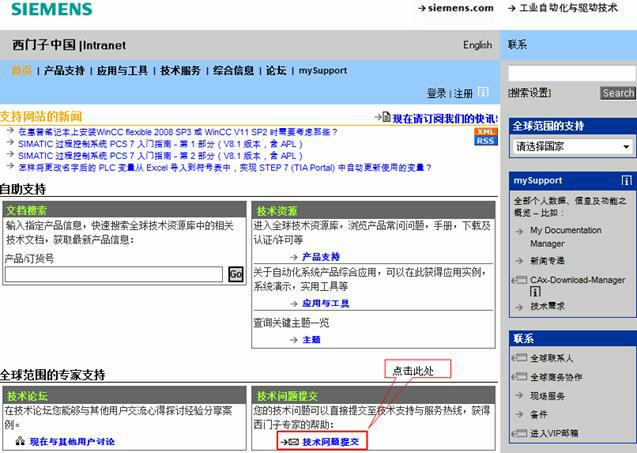Click arrow icon beside 现场服务
Image resolution: width=637 pixels, height=453 pixels.
519,395
